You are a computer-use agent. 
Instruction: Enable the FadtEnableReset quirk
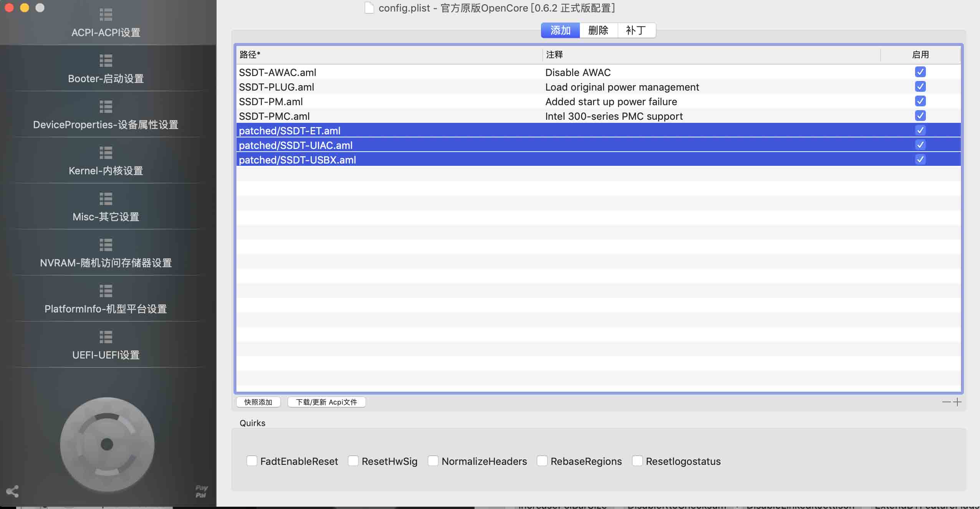(x=252, y=461)
